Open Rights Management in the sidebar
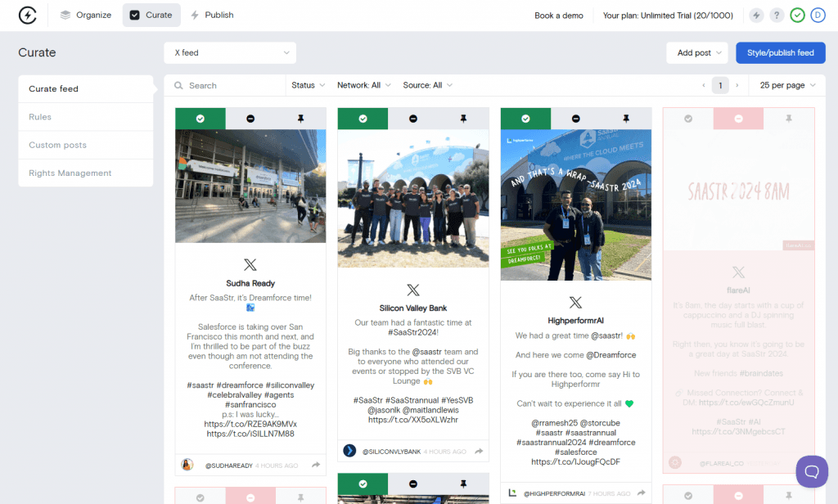 pyautogui.click(x=85, y=173)
